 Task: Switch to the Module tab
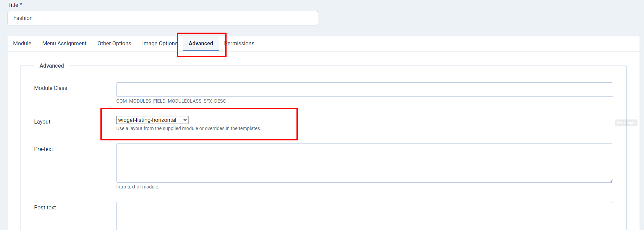(22, 44)
